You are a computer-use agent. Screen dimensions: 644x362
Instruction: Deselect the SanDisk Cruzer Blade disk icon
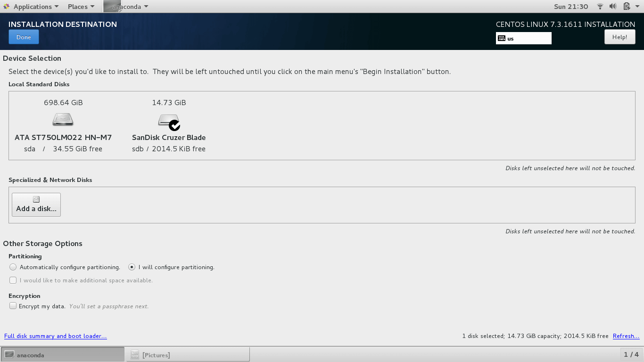(x=169, y=122)
